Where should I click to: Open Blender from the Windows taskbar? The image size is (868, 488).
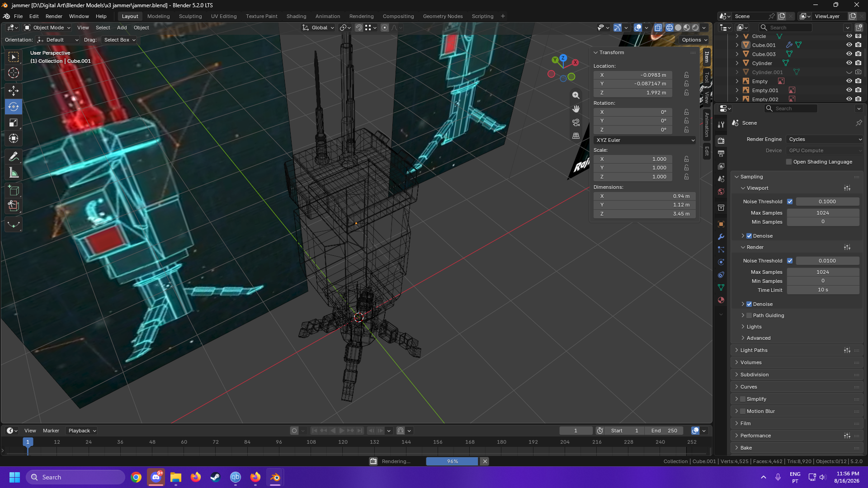[x=275, y=477]
